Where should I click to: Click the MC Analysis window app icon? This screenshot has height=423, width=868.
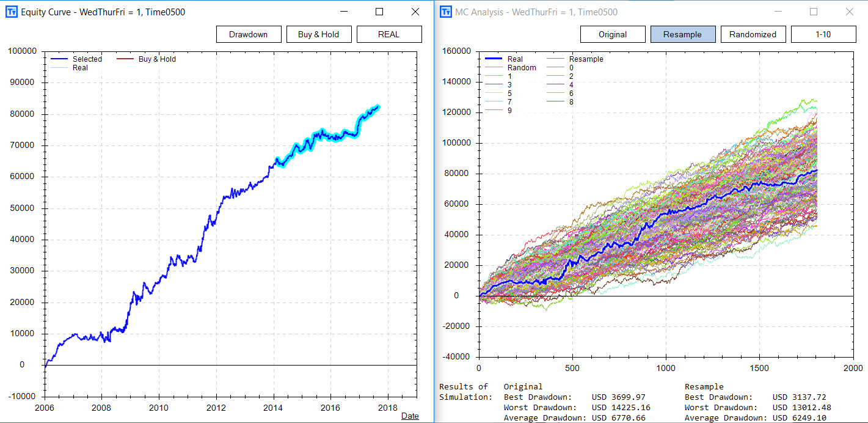coord(445,12)
